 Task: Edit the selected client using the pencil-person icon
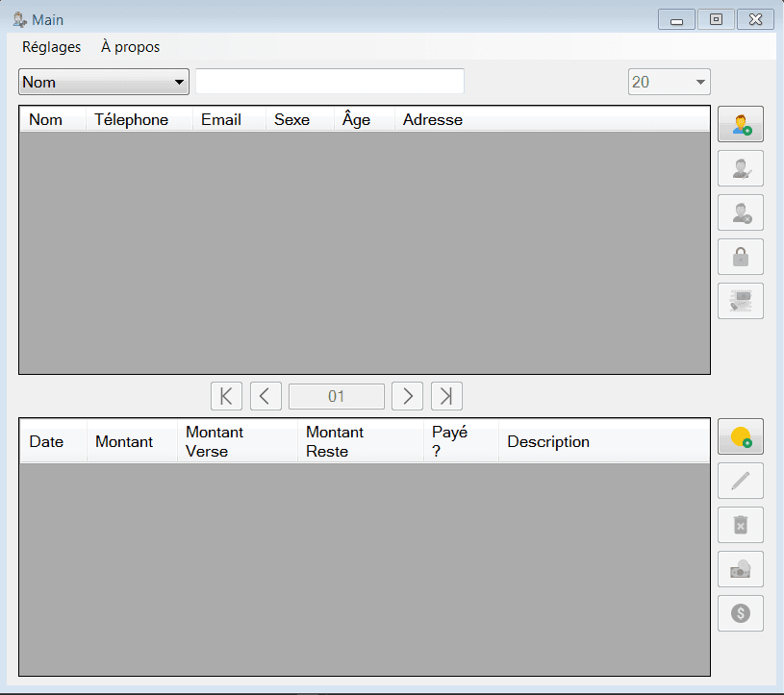[740, 168]
